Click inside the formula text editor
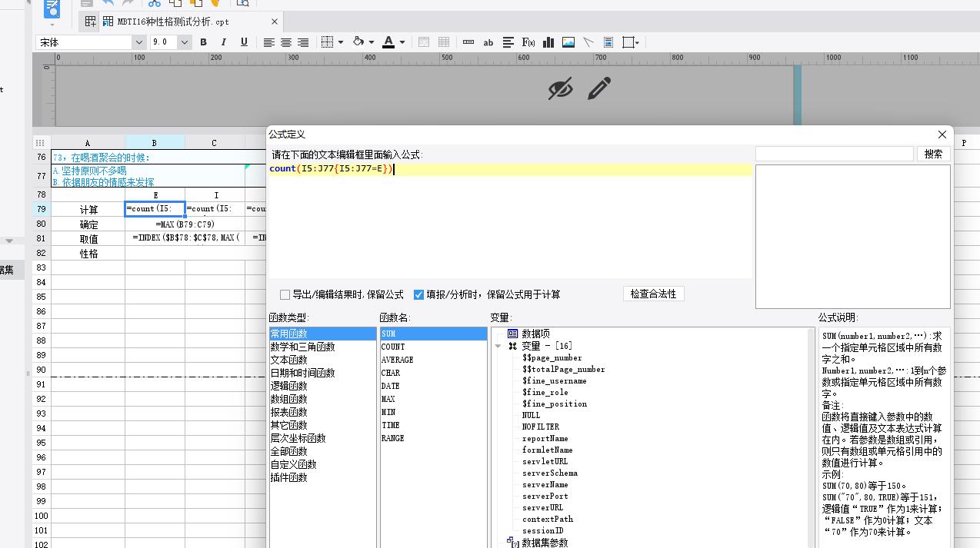The width and height of the screenshot is (980, 548). pyautogui.click(x=509, y=220)
